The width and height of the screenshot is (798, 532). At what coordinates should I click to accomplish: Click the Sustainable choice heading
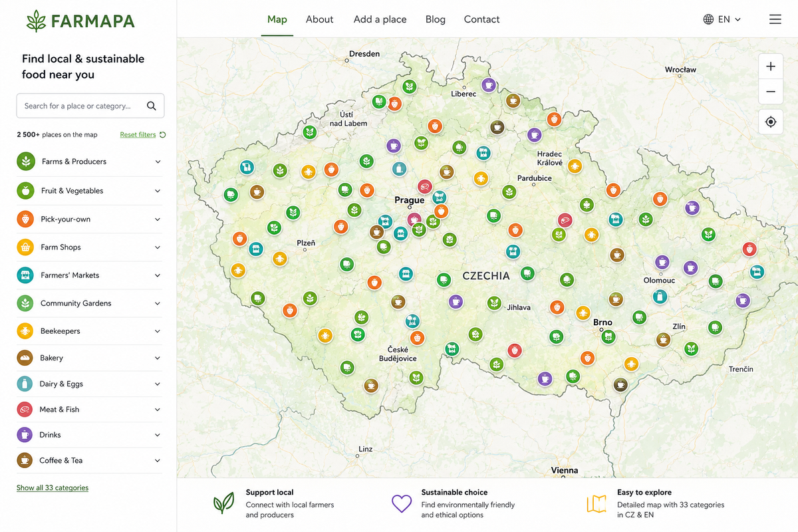(x=454, y=492)
